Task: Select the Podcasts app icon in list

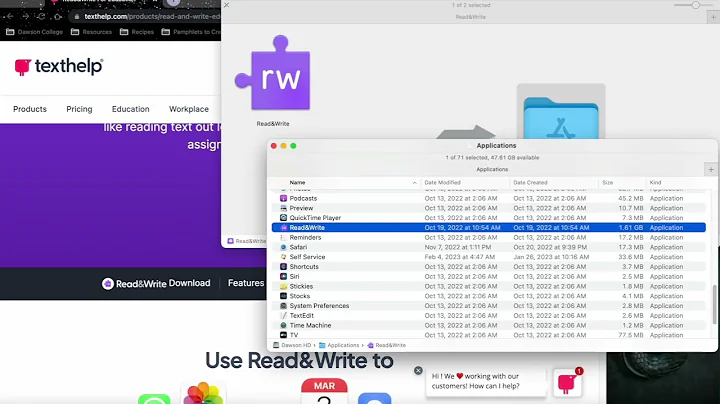Action: coord(283,198)
